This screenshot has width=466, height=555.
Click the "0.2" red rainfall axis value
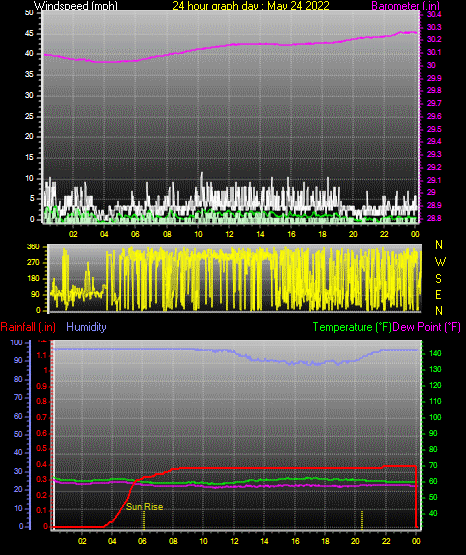coord(42,495)
